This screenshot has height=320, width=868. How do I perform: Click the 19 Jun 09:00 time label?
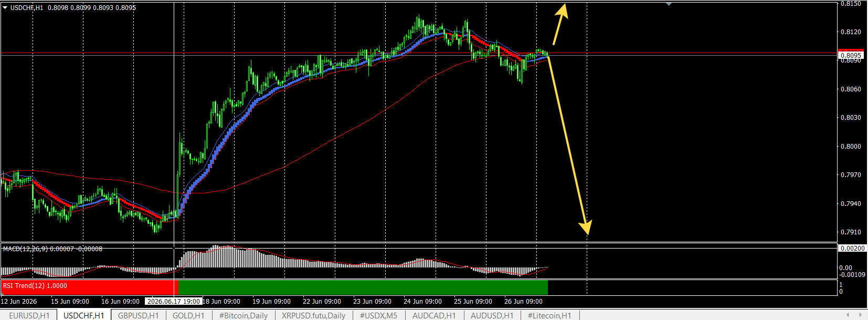(271, 302)
